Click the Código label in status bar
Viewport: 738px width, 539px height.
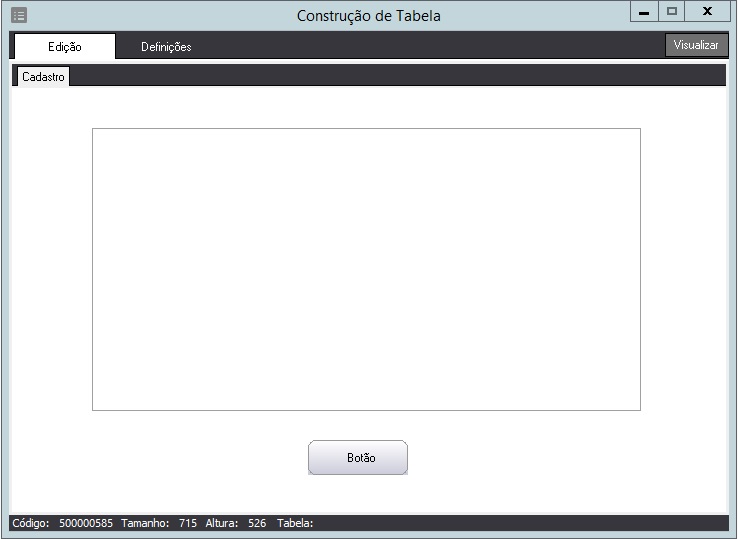(x=31, y=523)
